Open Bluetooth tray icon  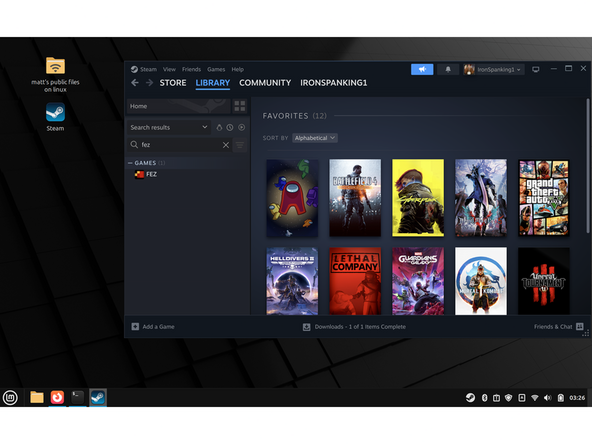click(485, 398)
